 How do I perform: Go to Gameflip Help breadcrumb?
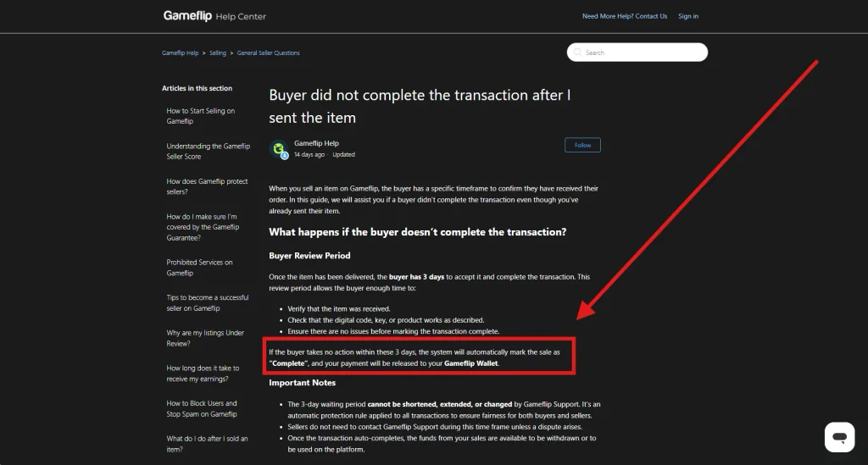[180, 53]
